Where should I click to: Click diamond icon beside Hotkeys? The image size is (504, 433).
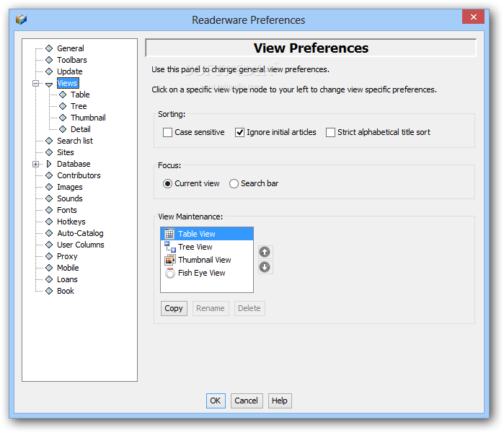(49, 222)
